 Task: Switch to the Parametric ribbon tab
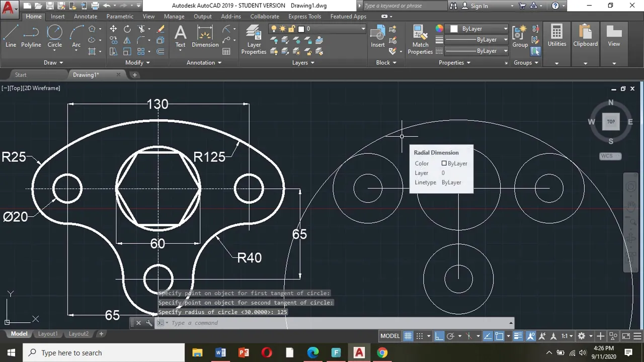coord(120,17)
